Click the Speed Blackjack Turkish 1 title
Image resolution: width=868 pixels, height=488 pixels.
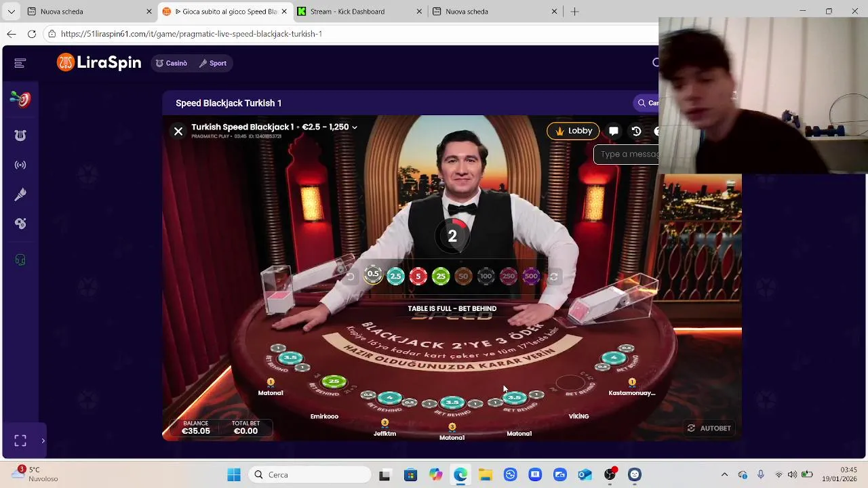(229, 103)
